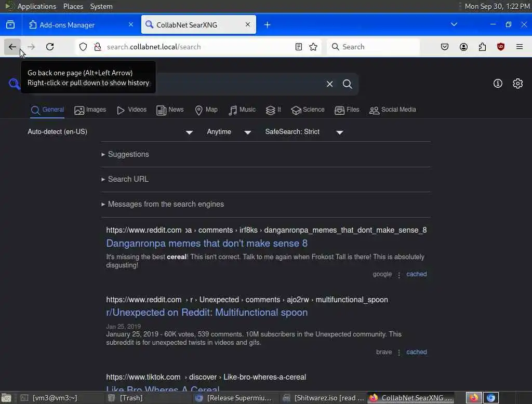The width and height of the screenshot is (532, 404).
Task: Click the uBlock Origin shield icon
Action: coord(501,47)
